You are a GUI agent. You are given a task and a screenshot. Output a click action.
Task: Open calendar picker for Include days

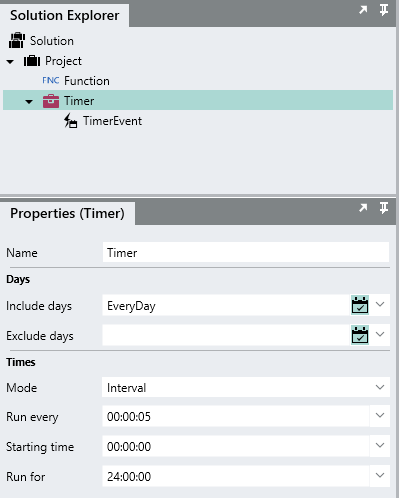tap(360, 305)
